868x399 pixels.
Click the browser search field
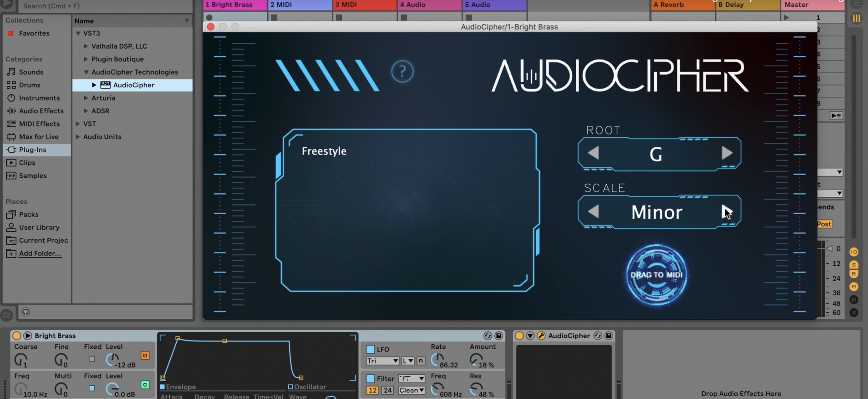pos(105,6)
